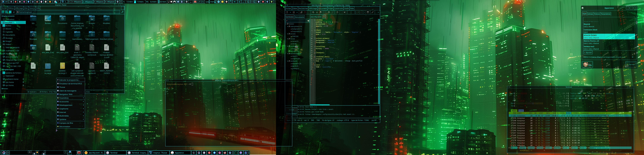Click the Geany find/search toolbar icon
Viewport: 644px width, 155px height.
click(301, 12)
